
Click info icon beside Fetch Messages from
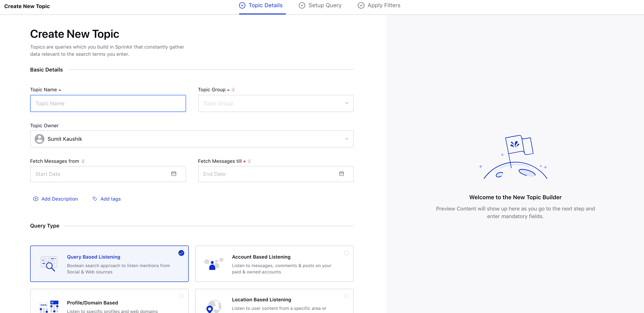(x=83, y=161)
